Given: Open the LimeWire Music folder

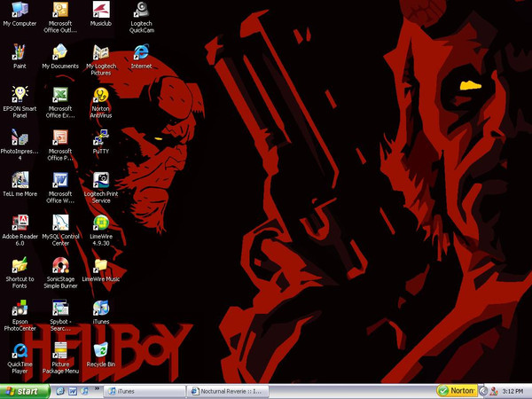Looking at the screenshot, I should (101, 270).
